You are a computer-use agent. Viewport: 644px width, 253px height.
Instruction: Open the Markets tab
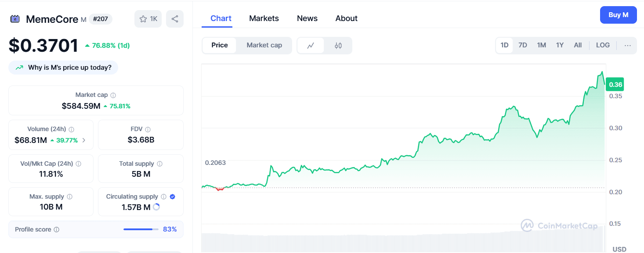[x=264, y=18]
